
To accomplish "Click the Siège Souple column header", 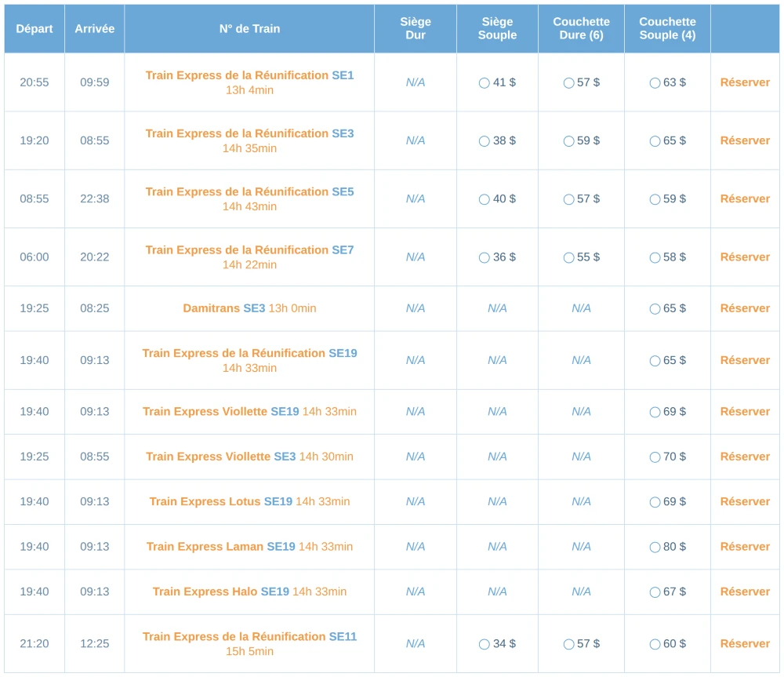I will coord(497,28).
